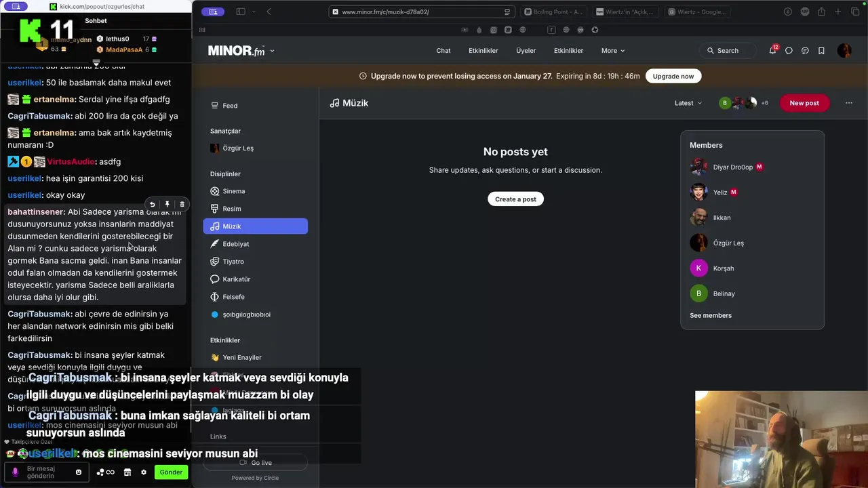Open Resim space in sidebar
Viewport: 868px width, 488px height.
(255, 209)
